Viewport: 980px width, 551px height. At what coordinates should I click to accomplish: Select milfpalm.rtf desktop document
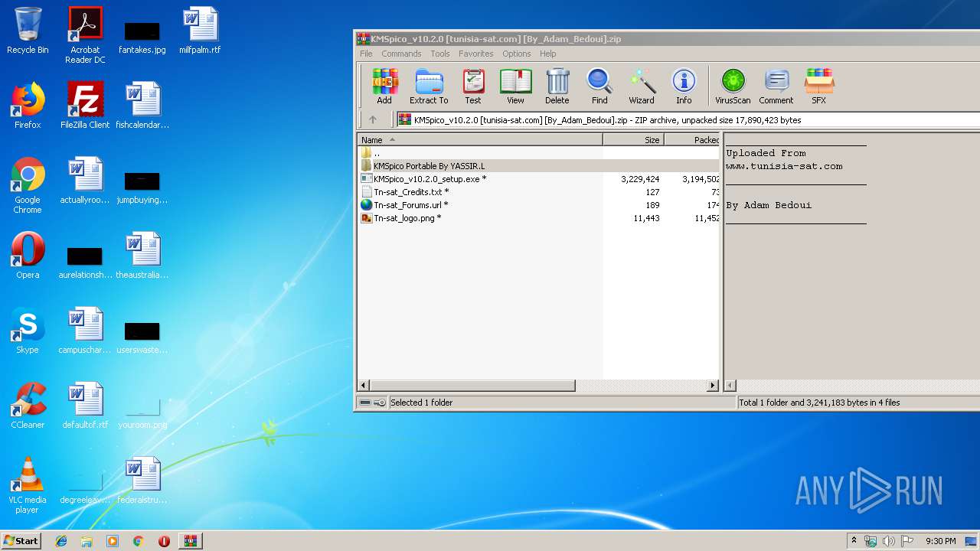pyautogui.click(x=200, y=31)
